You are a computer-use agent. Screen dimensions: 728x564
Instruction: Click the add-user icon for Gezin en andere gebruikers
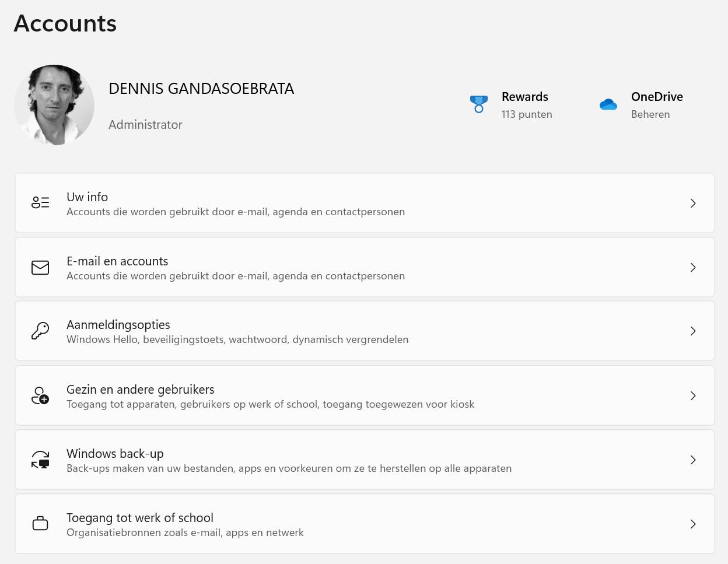40,395
